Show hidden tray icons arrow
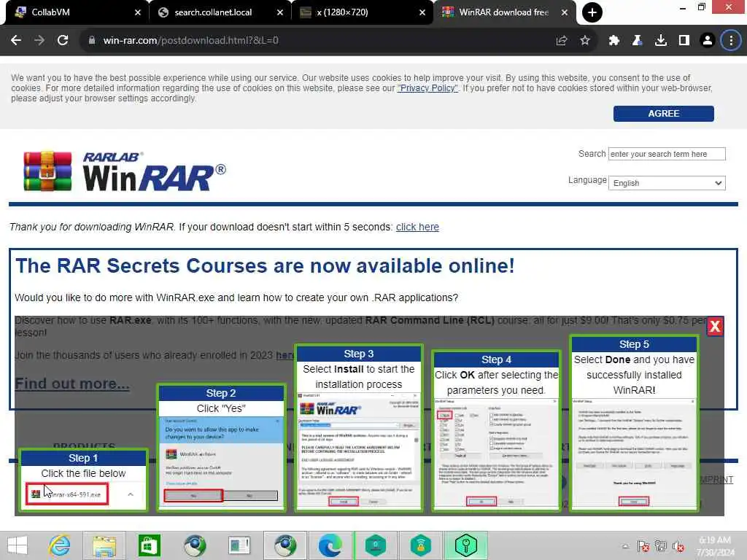 coord(625,546)
